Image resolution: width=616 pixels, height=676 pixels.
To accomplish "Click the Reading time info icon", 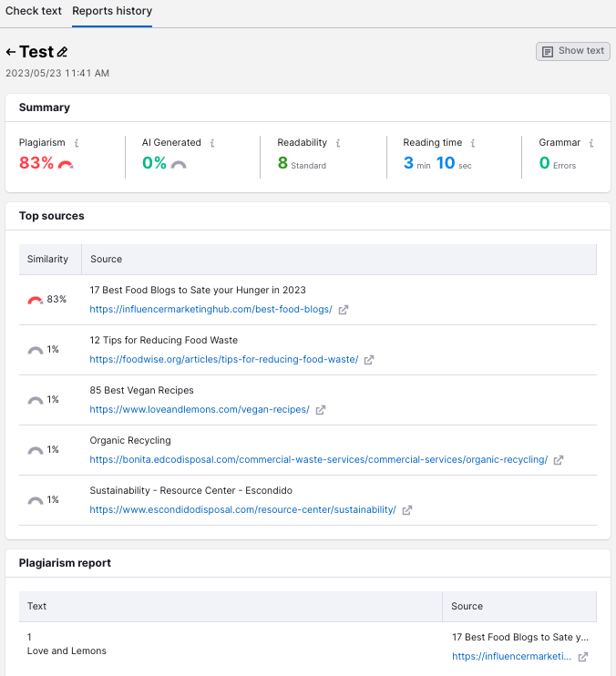I will (x=473, y=143).
